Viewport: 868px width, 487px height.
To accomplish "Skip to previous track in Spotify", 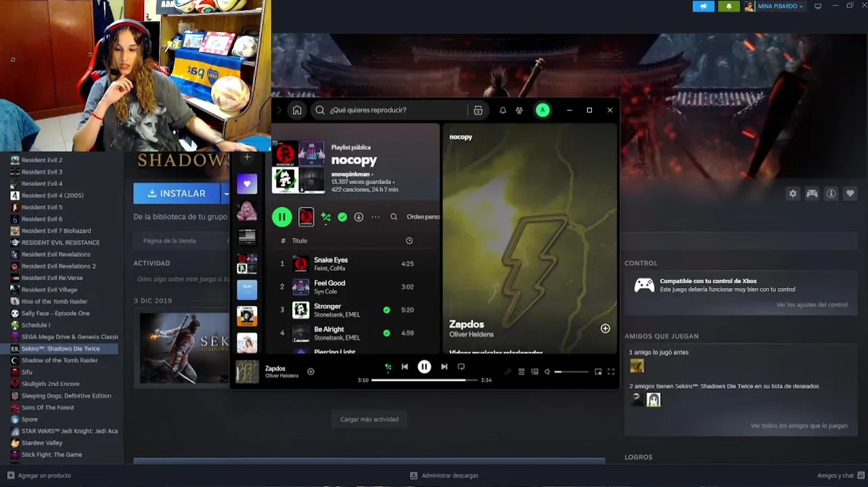I will (x=405, y=367).
